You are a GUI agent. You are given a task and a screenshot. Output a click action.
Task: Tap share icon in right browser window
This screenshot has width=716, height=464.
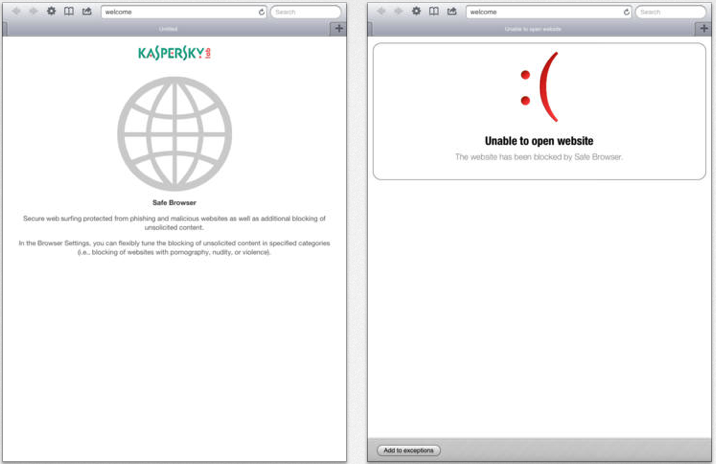point(452,11)
